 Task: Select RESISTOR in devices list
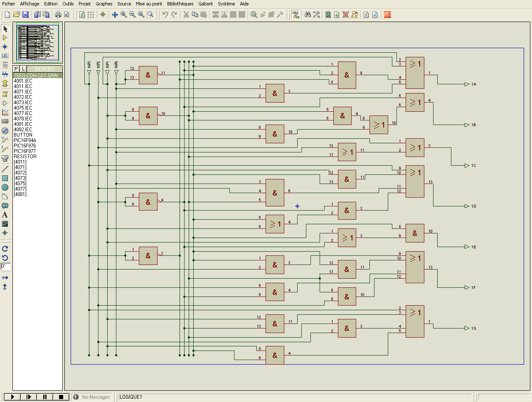38,157
